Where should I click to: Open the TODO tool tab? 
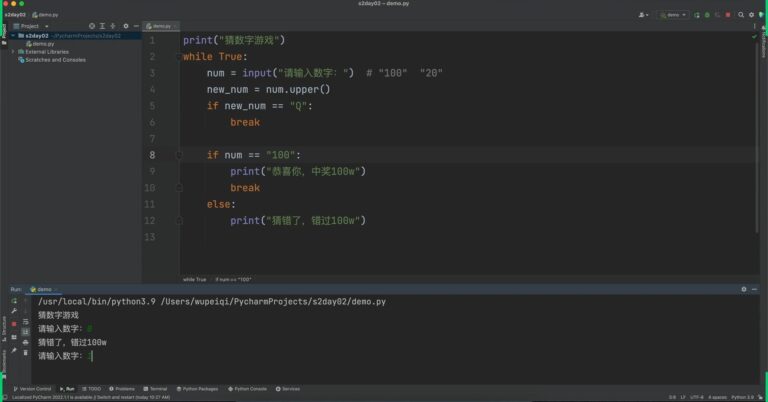tap(92, 389)
